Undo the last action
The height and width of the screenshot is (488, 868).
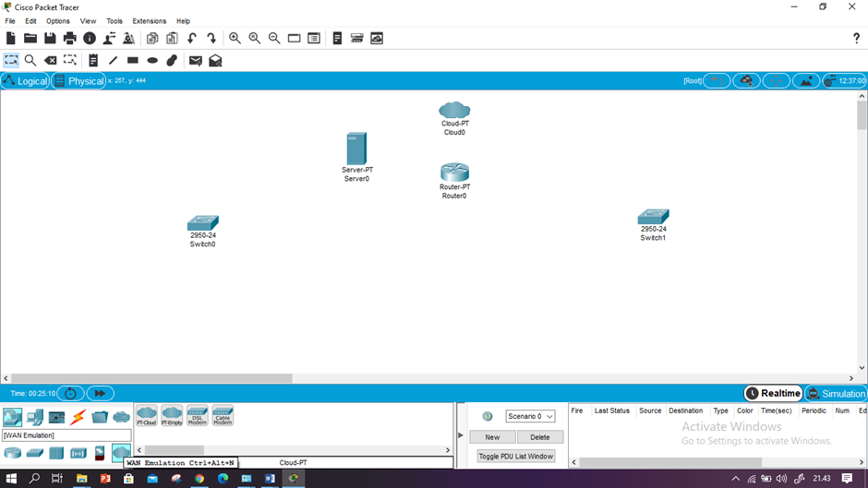tap(191, 38)
